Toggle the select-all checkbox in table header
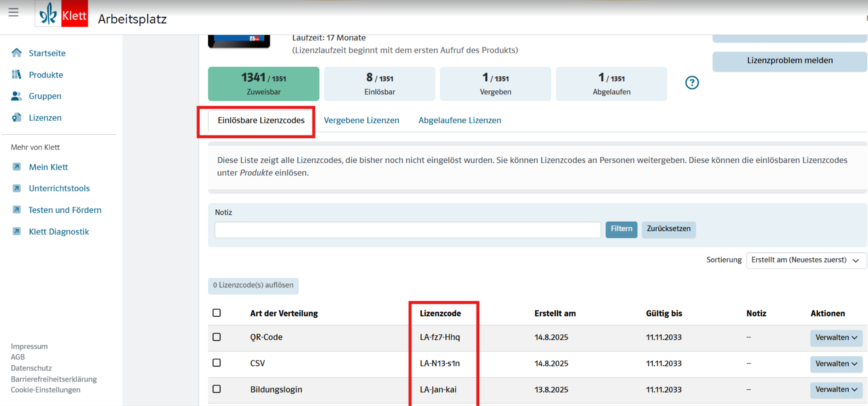Viewport: 868px width, 406px height. click(x=217, y=313)
